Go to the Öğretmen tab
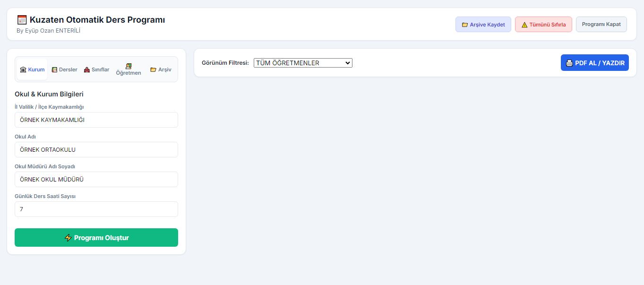 coord(129,69)
